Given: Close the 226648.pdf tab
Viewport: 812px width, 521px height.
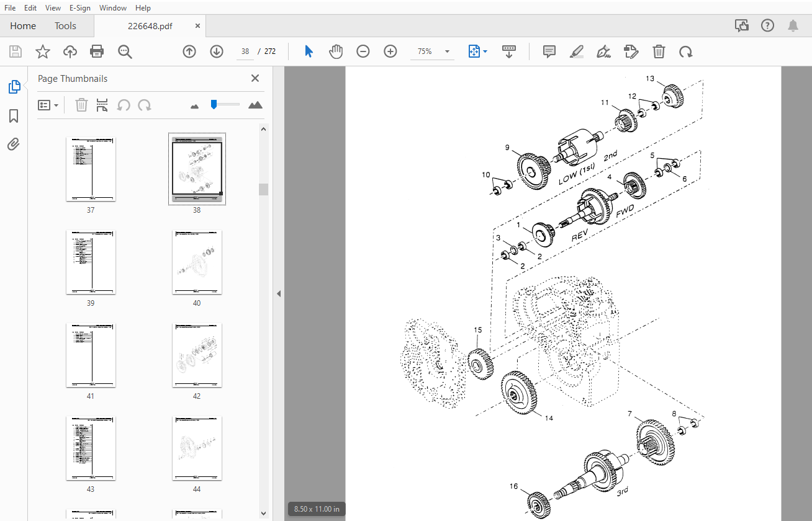Looking at the screenshot, I should [198, 26].
